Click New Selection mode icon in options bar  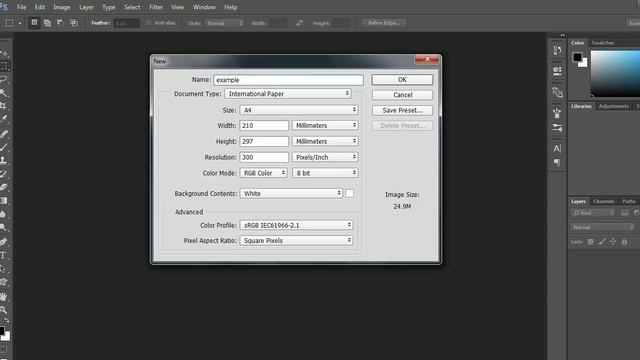click(x=34, y=23)
